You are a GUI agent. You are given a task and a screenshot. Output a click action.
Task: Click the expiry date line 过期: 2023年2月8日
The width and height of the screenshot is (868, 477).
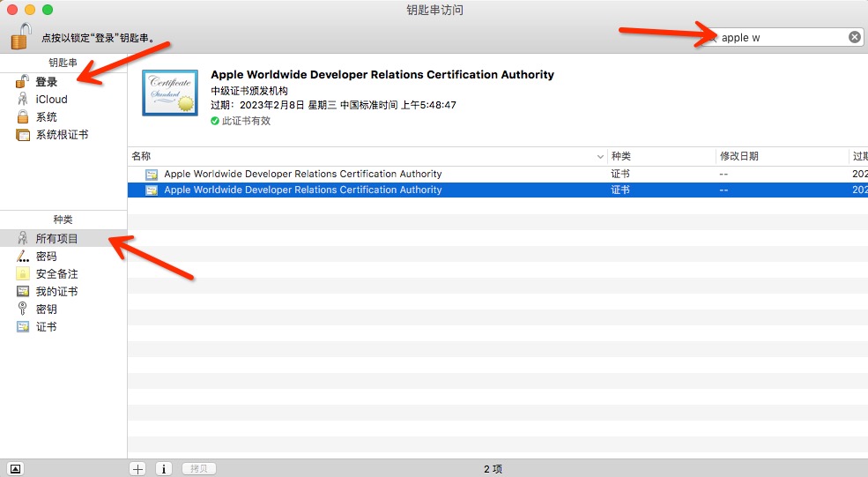(x=333, y=105)
